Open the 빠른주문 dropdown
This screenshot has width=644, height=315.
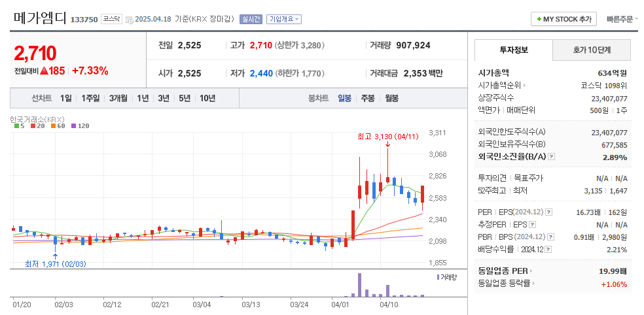622,19
